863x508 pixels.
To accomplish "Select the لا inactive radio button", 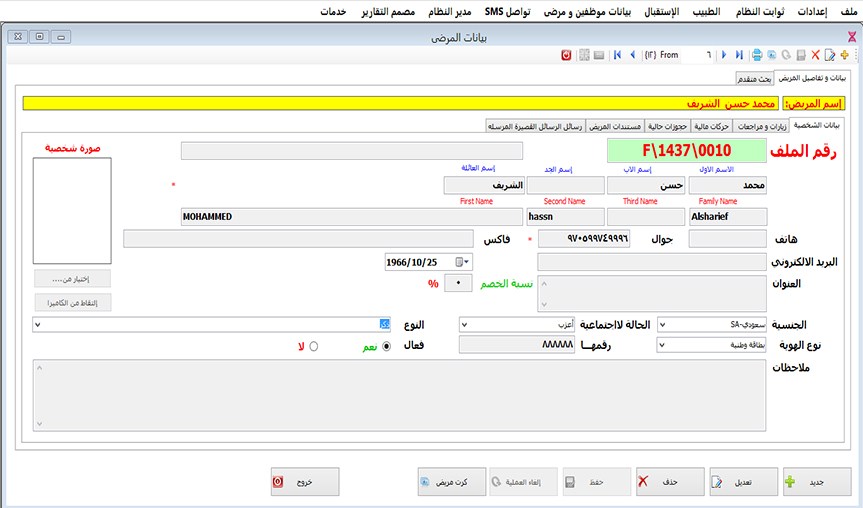I will coord(314,346).
